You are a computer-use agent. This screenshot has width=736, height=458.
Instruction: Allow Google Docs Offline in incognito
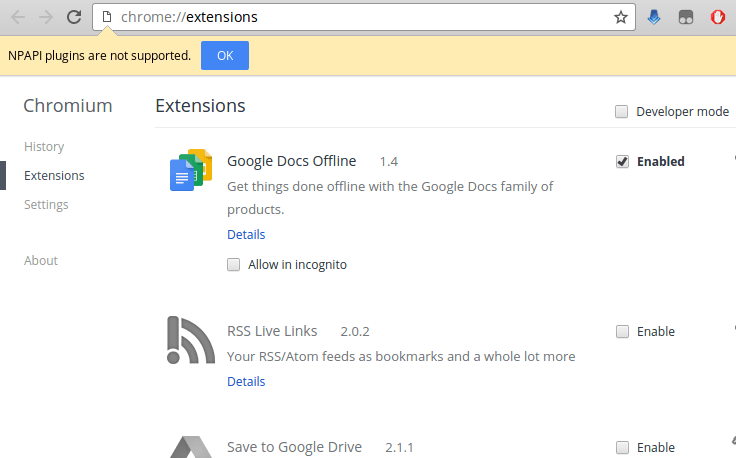[x=234, y=265]
